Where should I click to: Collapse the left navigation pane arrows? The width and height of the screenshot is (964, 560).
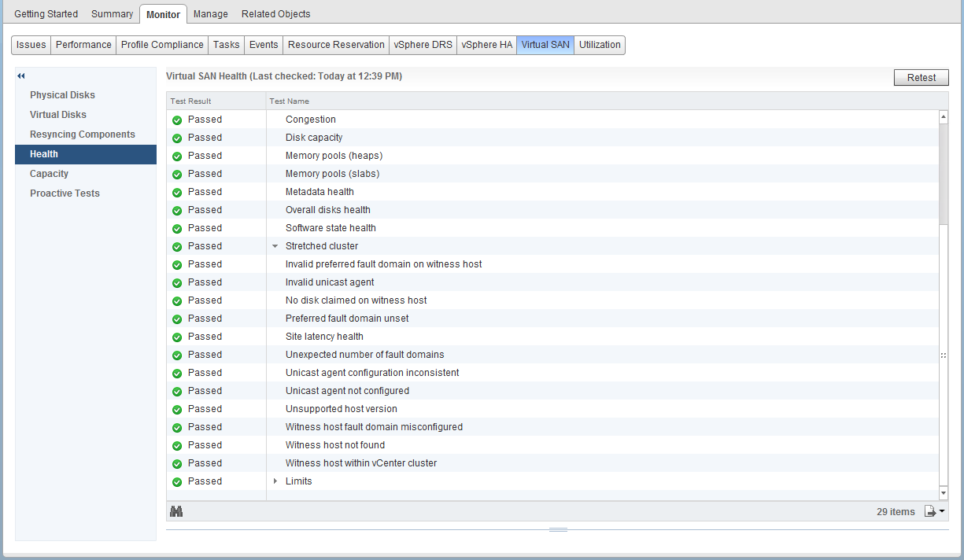(x=21, y=76)
